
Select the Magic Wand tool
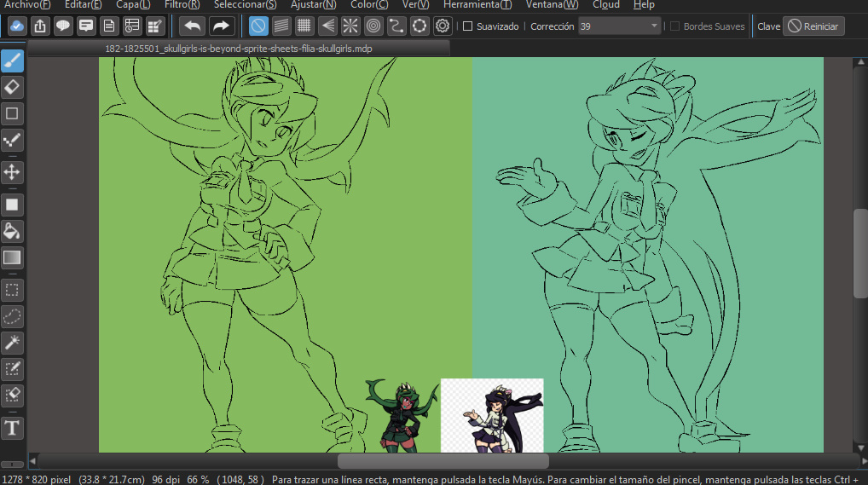12,343
